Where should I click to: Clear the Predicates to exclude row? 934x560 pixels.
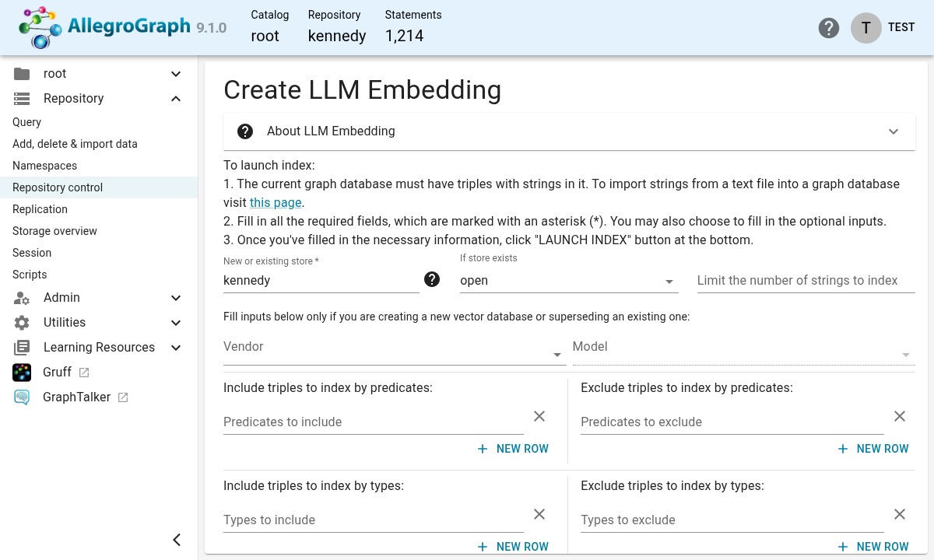[x=900, y=416]
